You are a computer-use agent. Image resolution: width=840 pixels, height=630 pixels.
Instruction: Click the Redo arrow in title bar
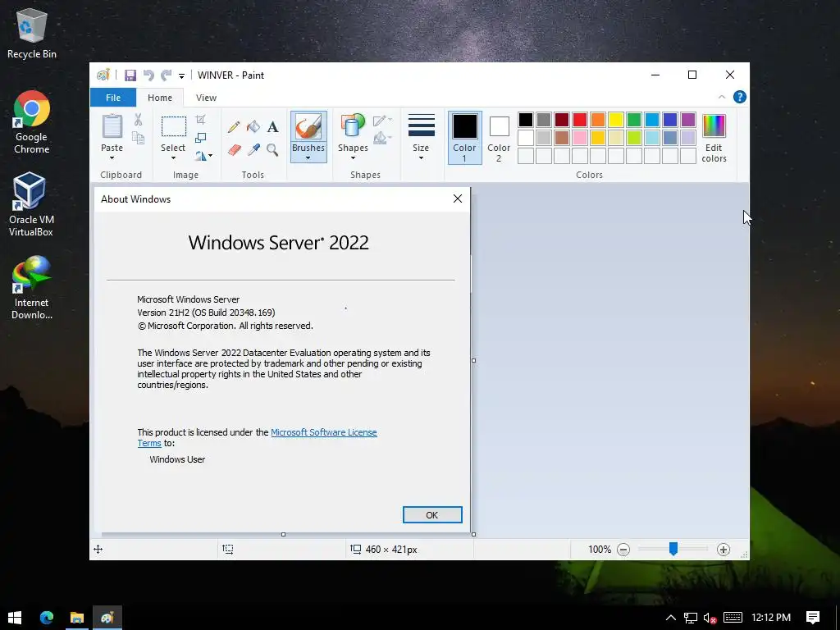click(167, 75)
